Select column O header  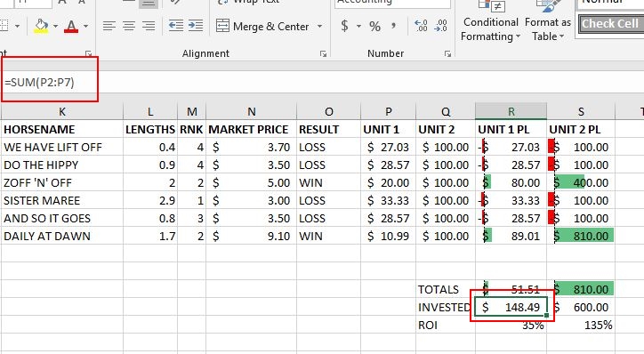click(328, 112)
